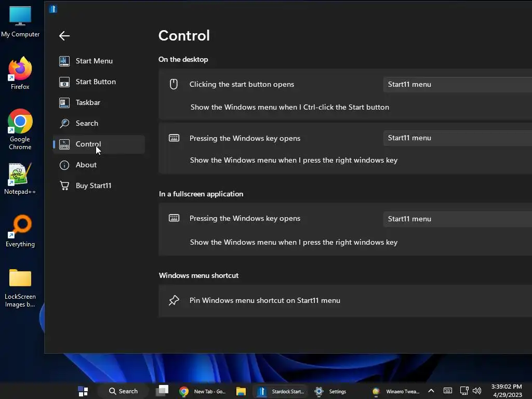This screenshot has height=399, width=532.
Task: Click the Start11 app logo in title bar
Action: coord(53,9)
